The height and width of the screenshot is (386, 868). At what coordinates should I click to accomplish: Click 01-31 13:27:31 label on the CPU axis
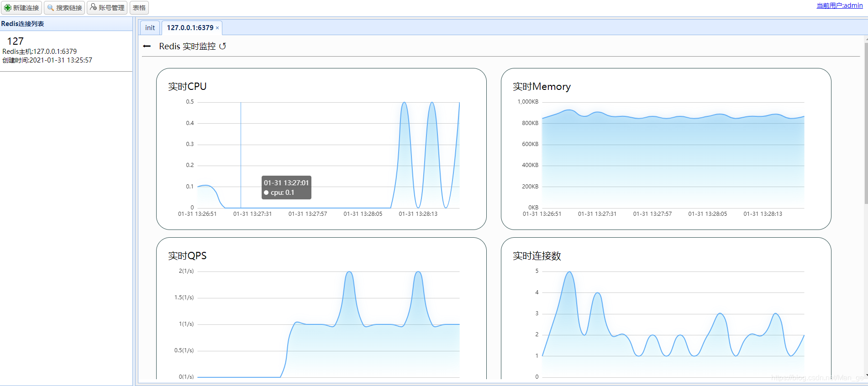coord(253,214)
